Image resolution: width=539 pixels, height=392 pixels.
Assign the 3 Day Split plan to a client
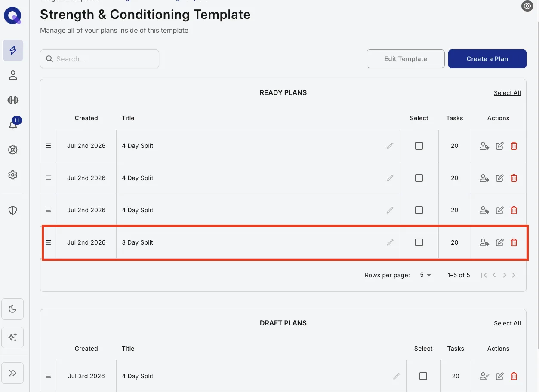(484, 242)
